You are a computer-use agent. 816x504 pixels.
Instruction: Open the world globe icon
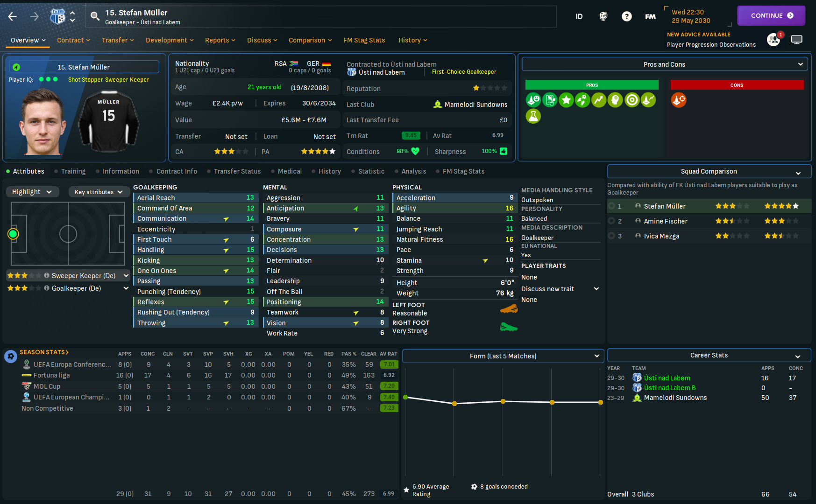click(x=603, y=16)
